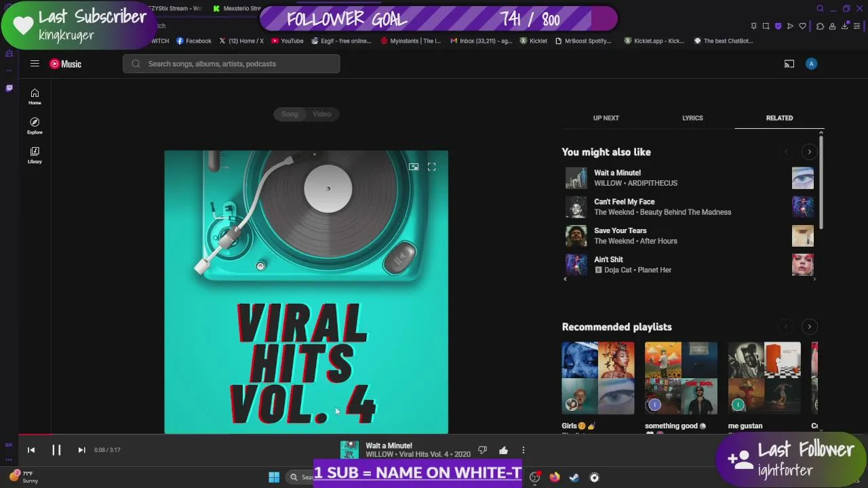Skip to the next track

(x=81, y=450)
